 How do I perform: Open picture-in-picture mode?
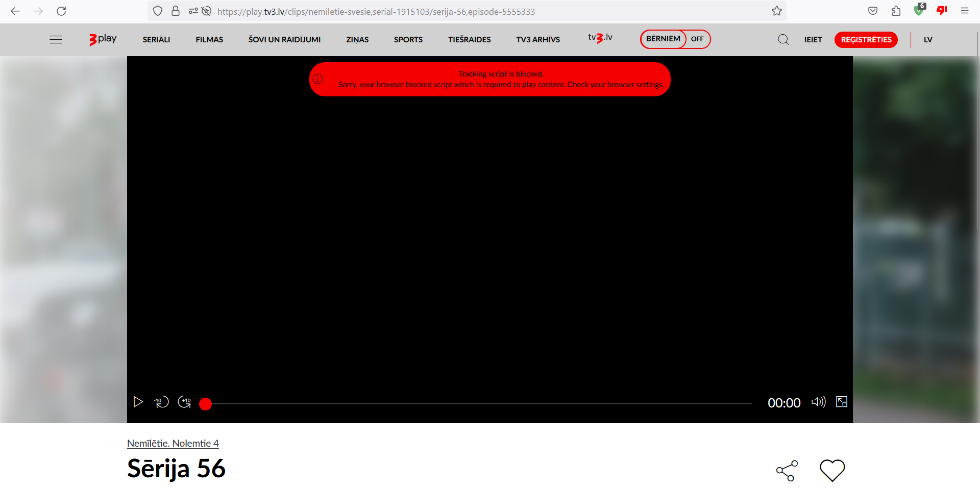[x=842, y=402]
